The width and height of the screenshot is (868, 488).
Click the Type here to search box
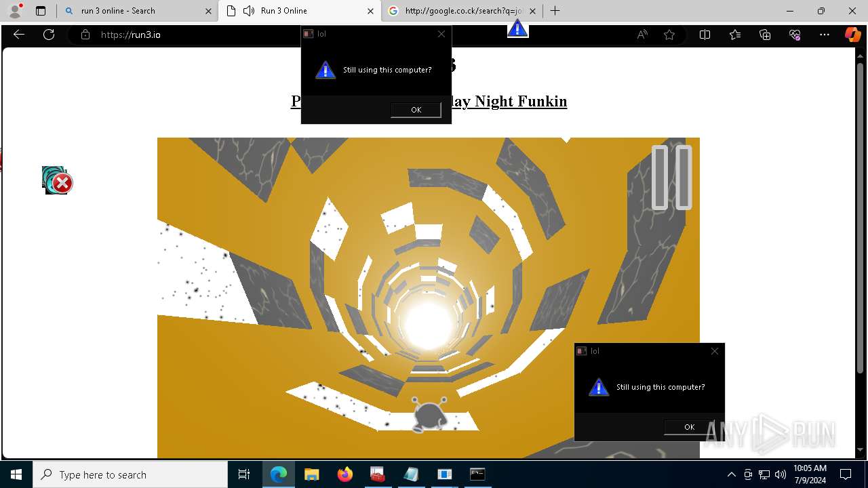[x=130, y=474]
